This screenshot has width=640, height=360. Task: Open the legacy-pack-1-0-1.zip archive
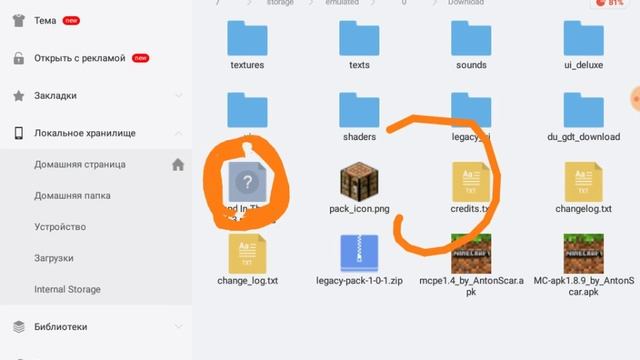(359, 260)
